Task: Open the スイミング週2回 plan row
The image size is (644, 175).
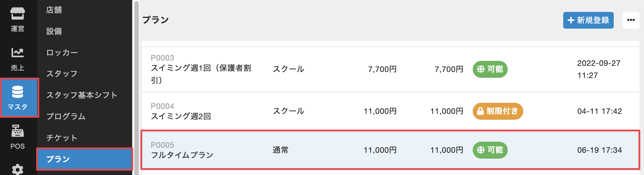Action: pos(181,116)
